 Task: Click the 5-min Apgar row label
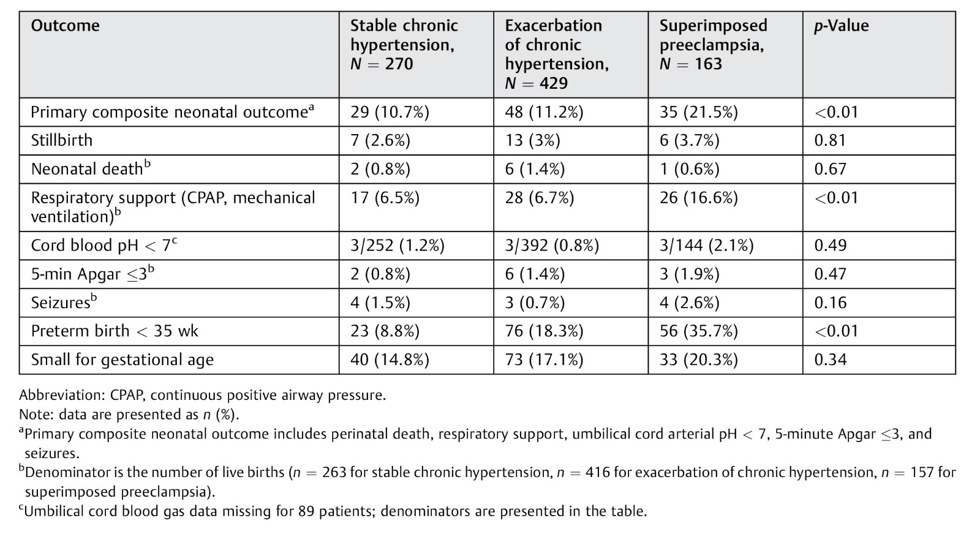click(x=92, y=273)
